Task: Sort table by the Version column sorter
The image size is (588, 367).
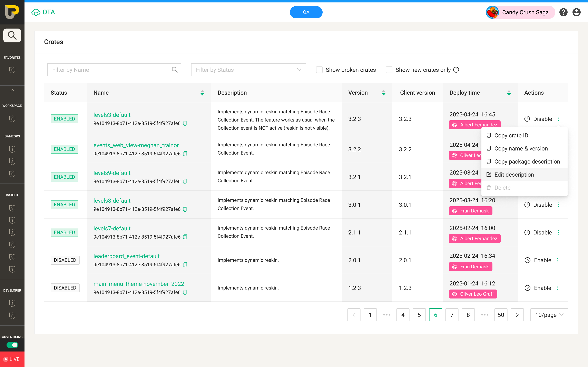Action: 383,93
